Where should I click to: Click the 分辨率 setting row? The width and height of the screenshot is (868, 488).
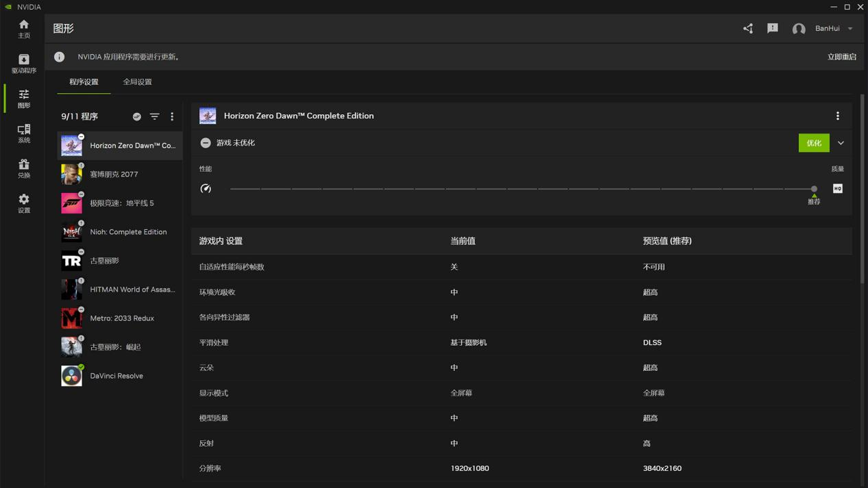[521, 469]
